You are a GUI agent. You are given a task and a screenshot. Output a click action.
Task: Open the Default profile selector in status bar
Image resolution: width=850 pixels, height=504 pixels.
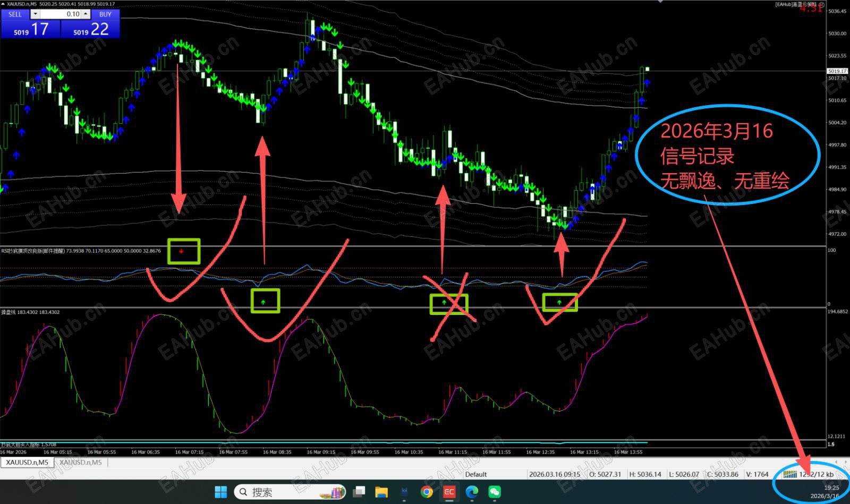[476, 474]
